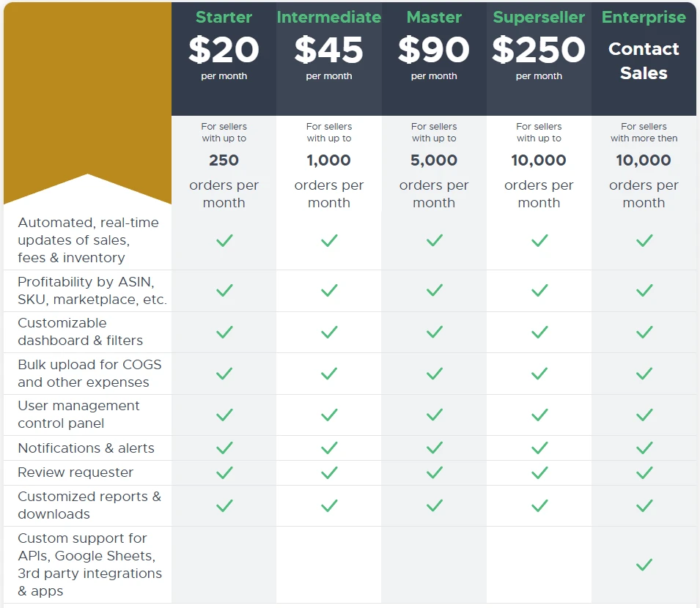Click Enterprise checkmark for Notifications & alerts
700x608 pixels.
pyautogui.click(x=644, y=448)
